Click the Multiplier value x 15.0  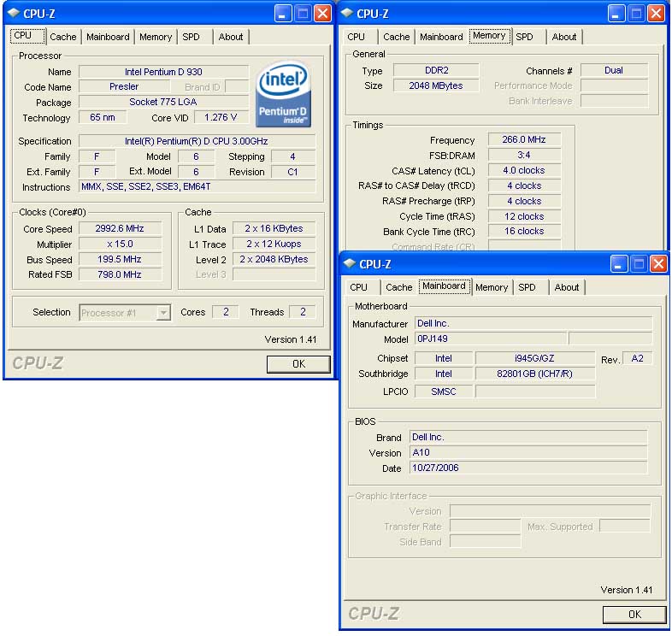120,244
